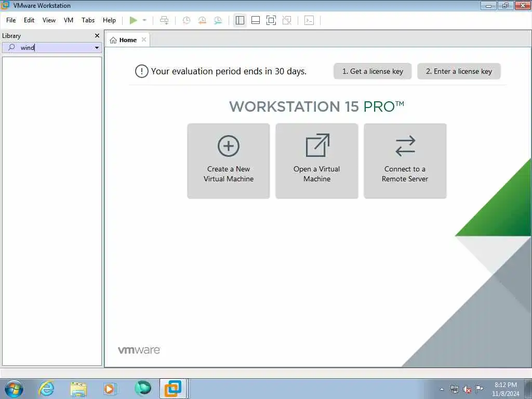Click Send Ctrl+Alt+Del toolbar icon
The height and width of the screenshot is (399, 532).
coord(164,20)
